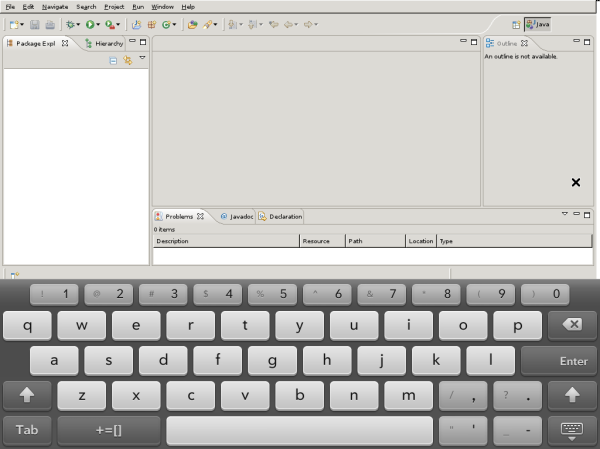Close the Outline view tab
Screen dimensions: 600x449
pos(524,43)
